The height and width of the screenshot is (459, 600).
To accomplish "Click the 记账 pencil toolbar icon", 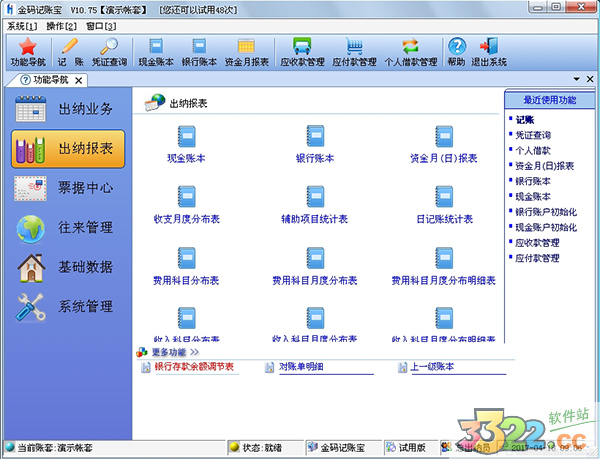I will click(70, 52).
